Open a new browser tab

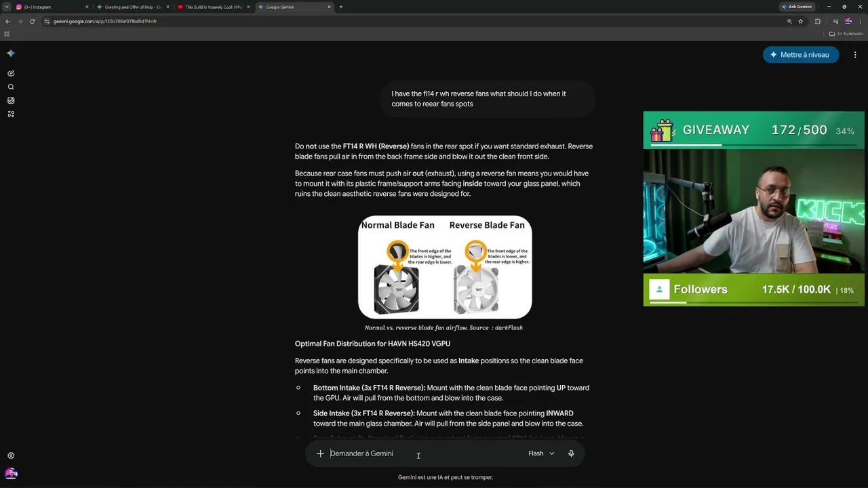tap(340, 7)
